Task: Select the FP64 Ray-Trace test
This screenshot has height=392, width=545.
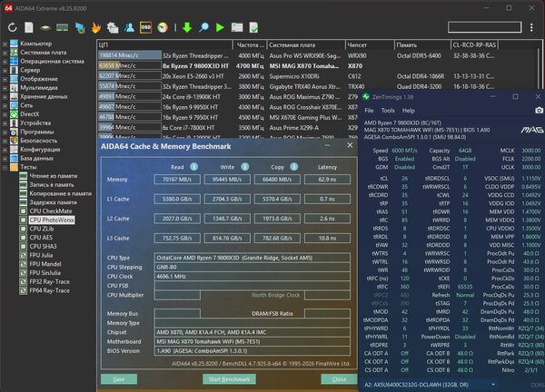Action: pyautogui.click(x=49, y=290)
